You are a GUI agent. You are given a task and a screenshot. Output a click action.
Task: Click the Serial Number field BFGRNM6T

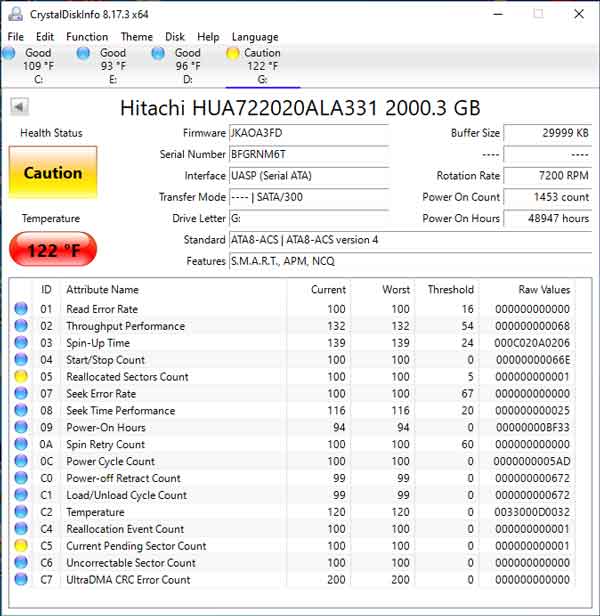tap(309, 154)
